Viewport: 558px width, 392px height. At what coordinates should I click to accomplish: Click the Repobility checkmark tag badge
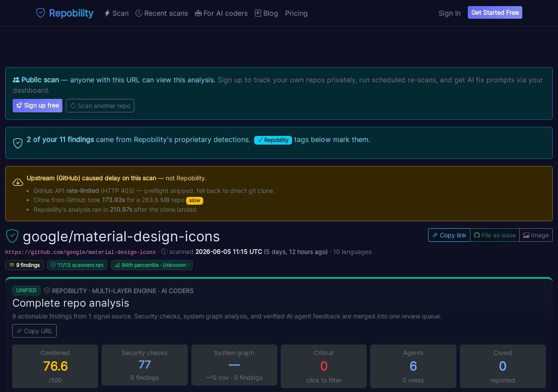pos(273,140)
